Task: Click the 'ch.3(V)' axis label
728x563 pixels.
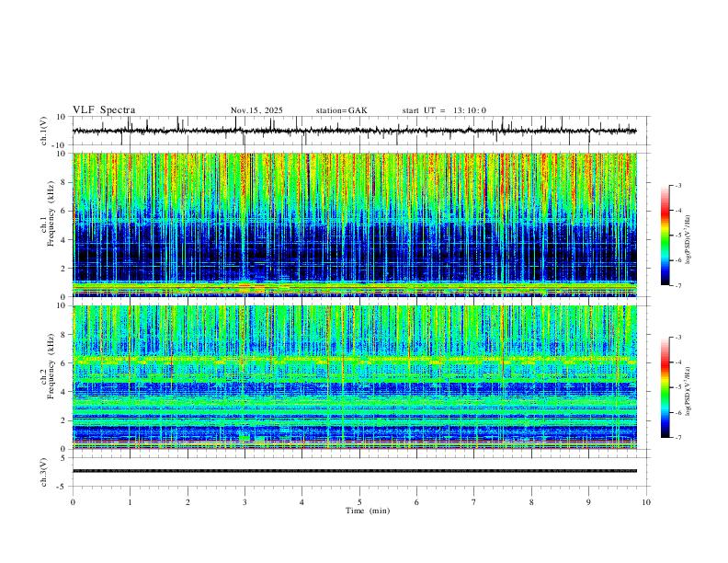Action: [44, 473]
